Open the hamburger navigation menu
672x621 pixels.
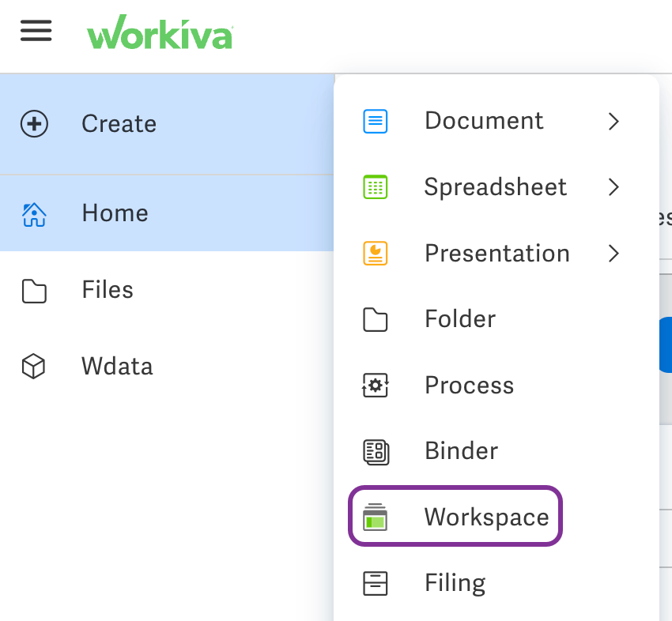(36, 32)
